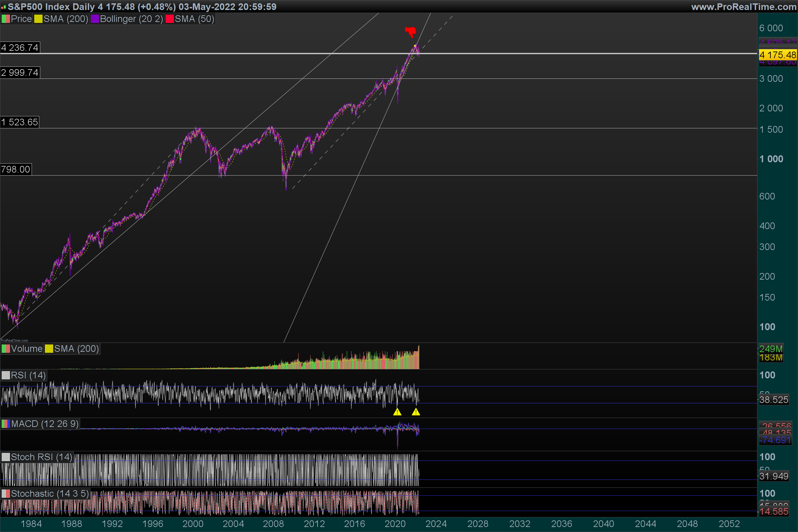Click the MACD (12 26 9) legend icon
Screen dimensions: 798x532
[x=5, y=424]
